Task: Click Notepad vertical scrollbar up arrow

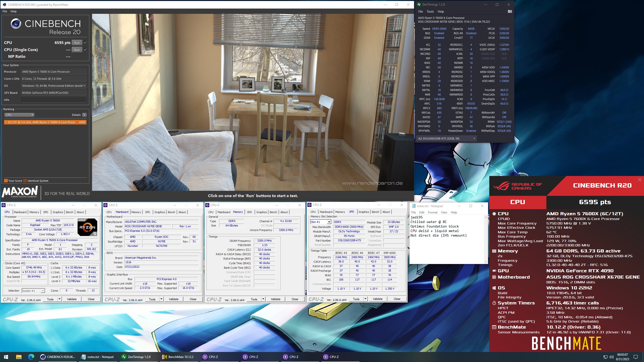Action: 486,217
